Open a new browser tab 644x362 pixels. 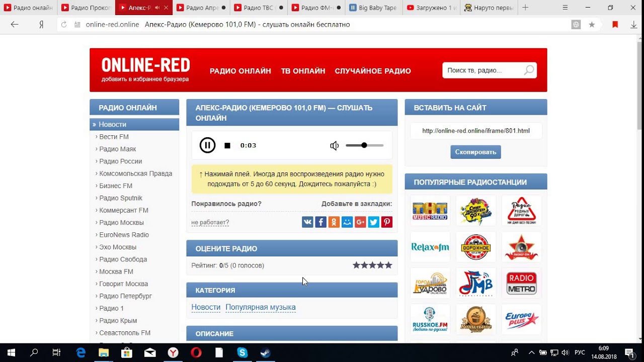pos(525,8)
